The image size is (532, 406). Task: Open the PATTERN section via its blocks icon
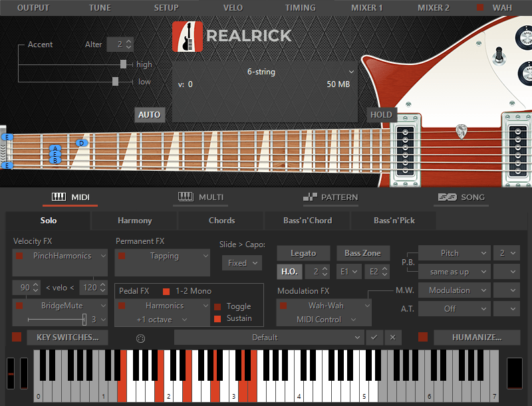click(311, 197)
